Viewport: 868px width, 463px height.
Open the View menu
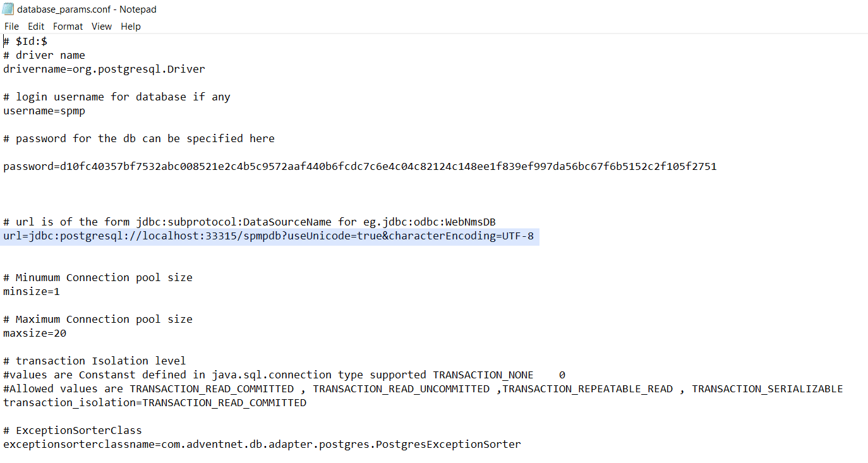point(101,27)
